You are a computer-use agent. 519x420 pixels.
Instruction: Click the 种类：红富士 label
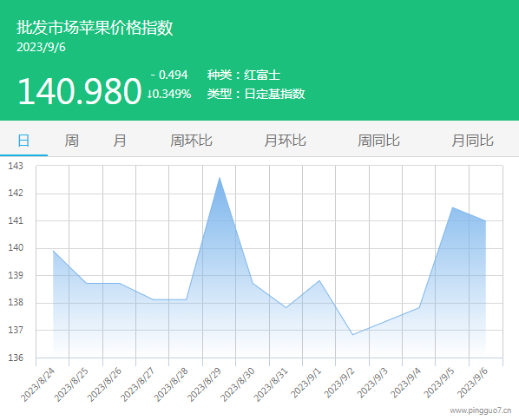(x=244, y=75)
